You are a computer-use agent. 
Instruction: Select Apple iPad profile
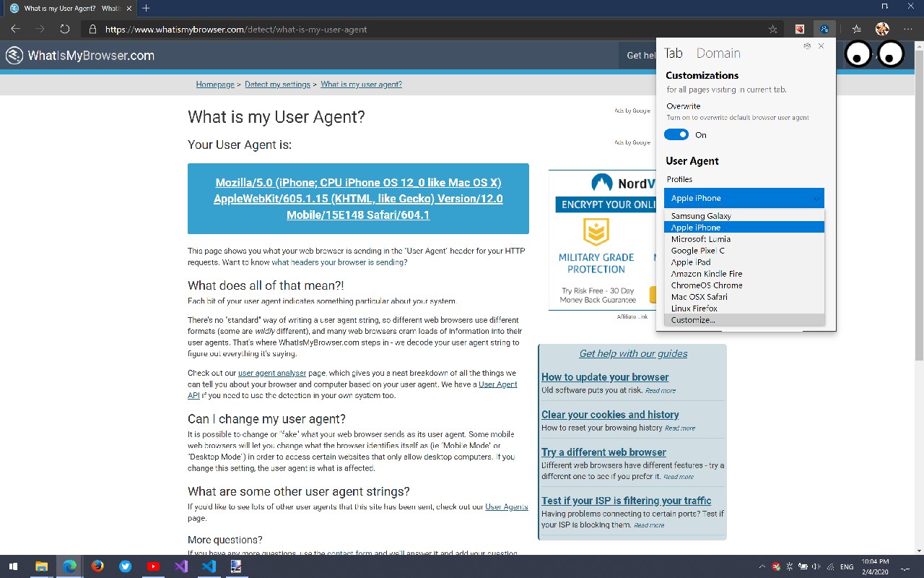click(744, 262)
